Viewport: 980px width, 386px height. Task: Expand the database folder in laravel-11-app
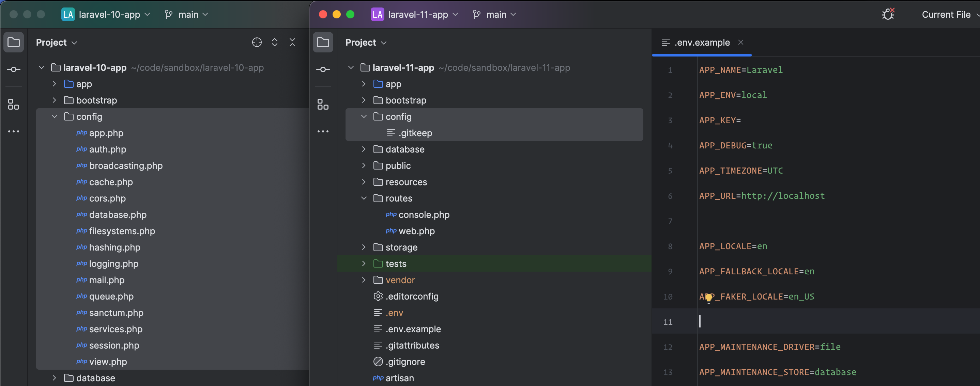tap(364, 149)
